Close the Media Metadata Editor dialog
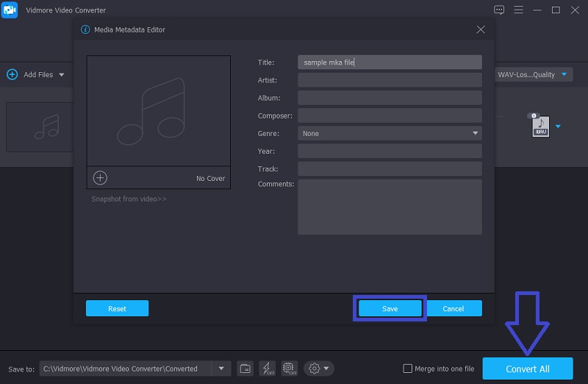 [x=481, y=29]
